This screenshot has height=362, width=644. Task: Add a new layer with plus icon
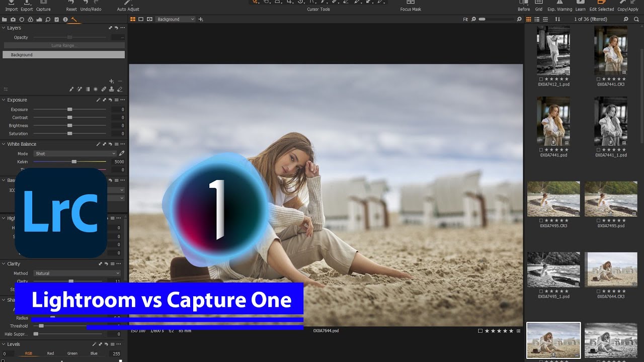click(112, 81)
